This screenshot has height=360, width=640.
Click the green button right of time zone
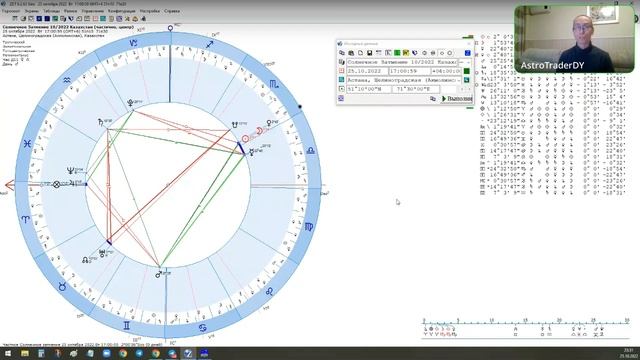[467, 71]
